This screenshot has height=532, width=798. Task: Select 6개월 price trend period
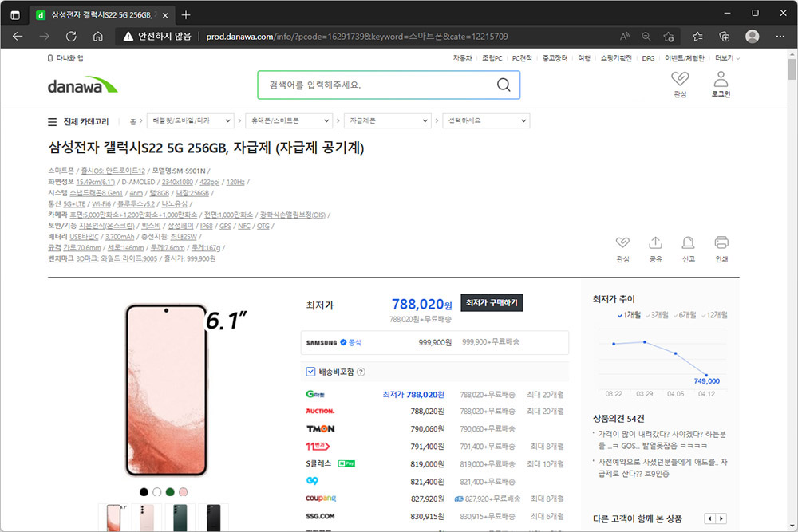point(685,315)
